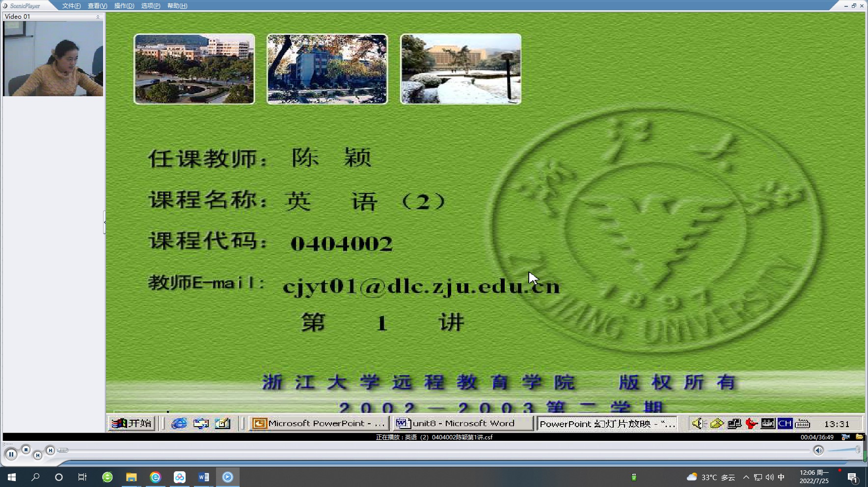Skip to the next track button
Viewport: 868px width, 487px height.
click(x=50, y=450)
